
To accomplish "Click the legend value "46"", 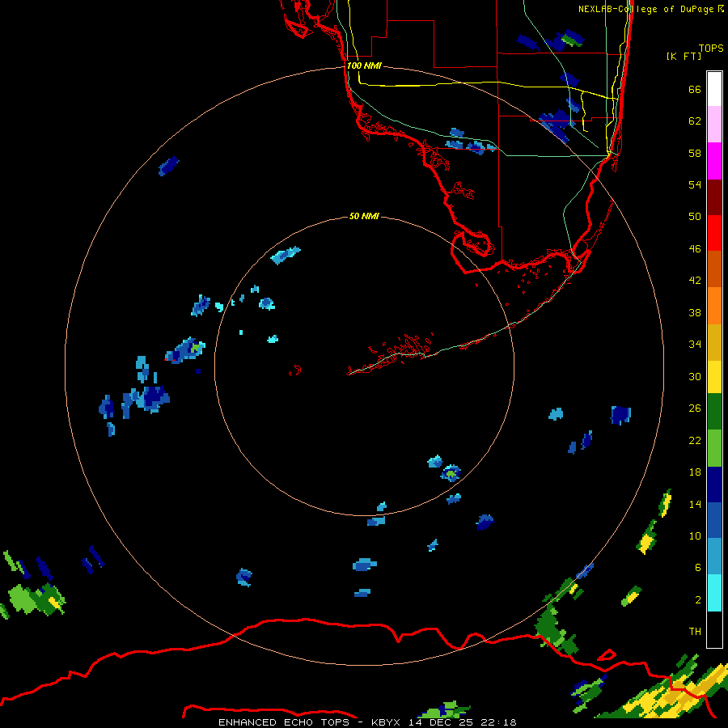I will tap(695, 249).
